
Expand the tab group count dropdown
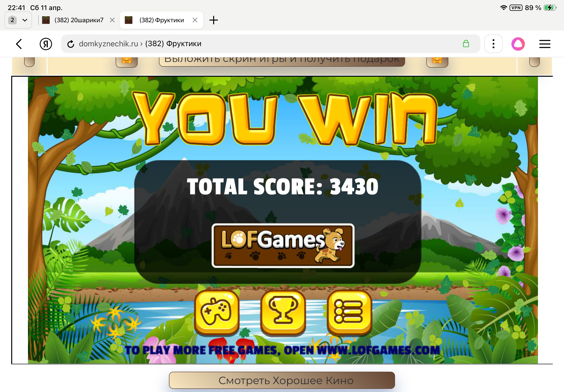[x=18, y=20]
